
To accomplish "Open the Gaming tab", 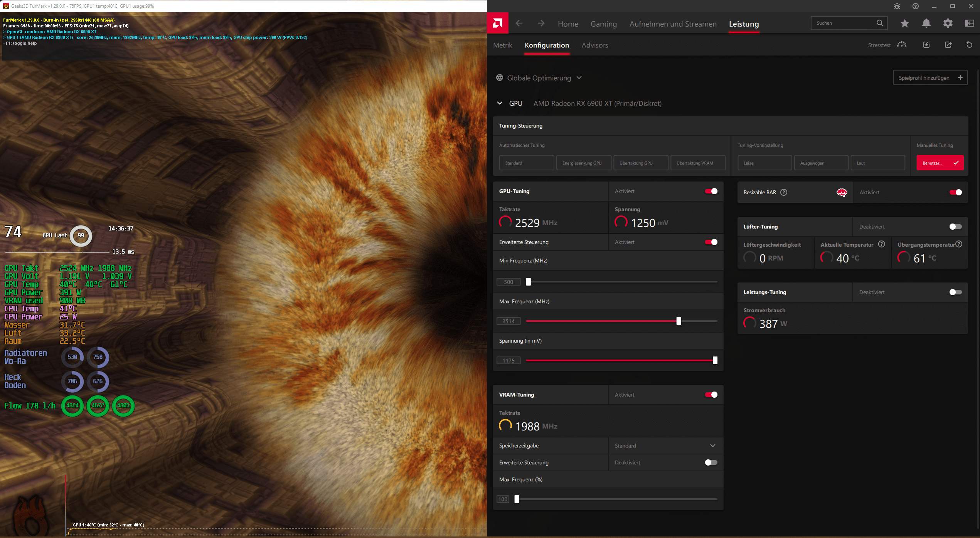I will pyautogui.click(x=603, y=24).
